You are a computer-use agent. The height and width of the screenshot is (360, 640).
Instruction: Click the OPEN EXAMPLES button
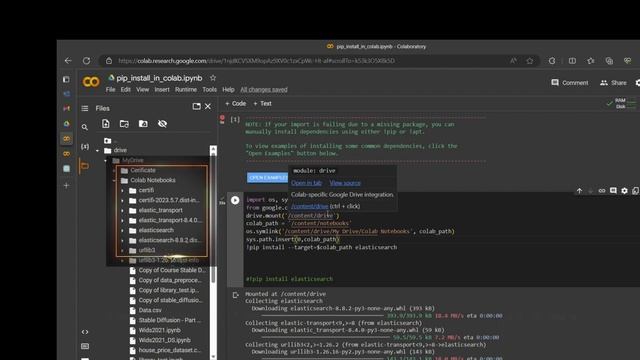point(267,178)
